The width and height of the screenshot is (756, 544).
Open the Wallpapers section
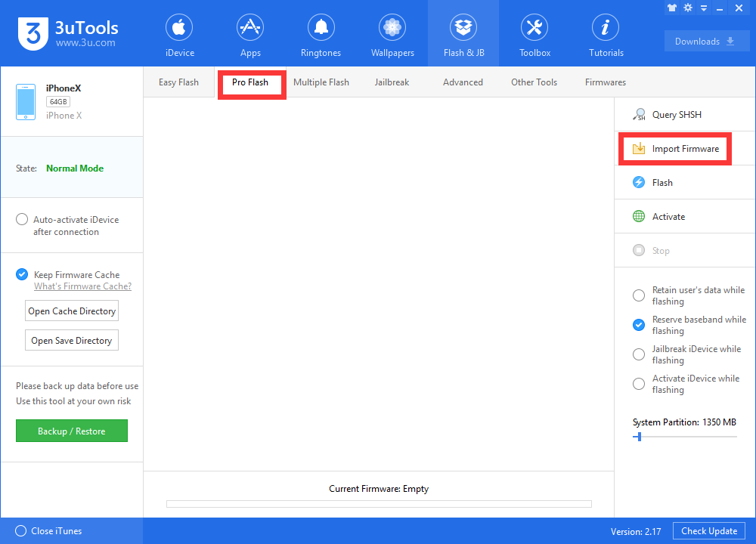pos(392,36)
